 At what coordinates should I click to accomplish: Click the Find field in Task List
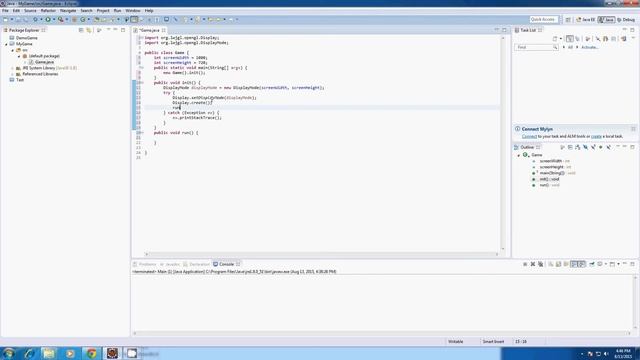(x=536, y=47)
